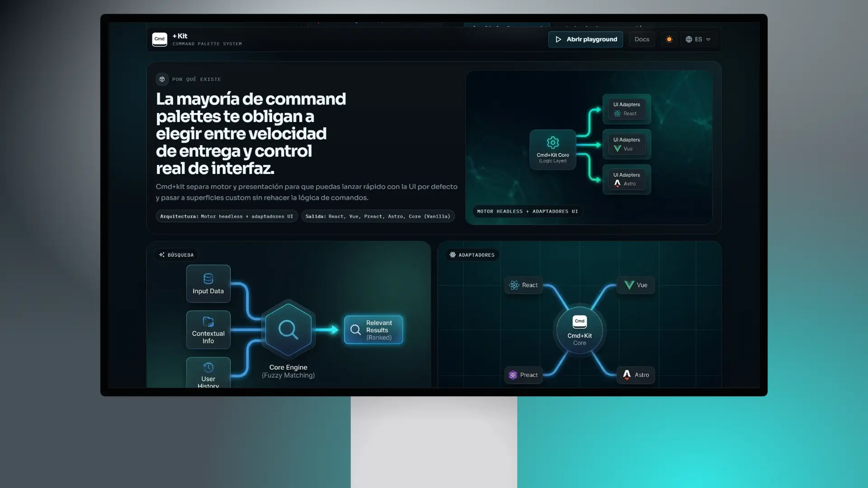Click the sparkle icon in BÚSQUEDA badge
The width and height of the screenshot is (868, 488).
(162, 255)
